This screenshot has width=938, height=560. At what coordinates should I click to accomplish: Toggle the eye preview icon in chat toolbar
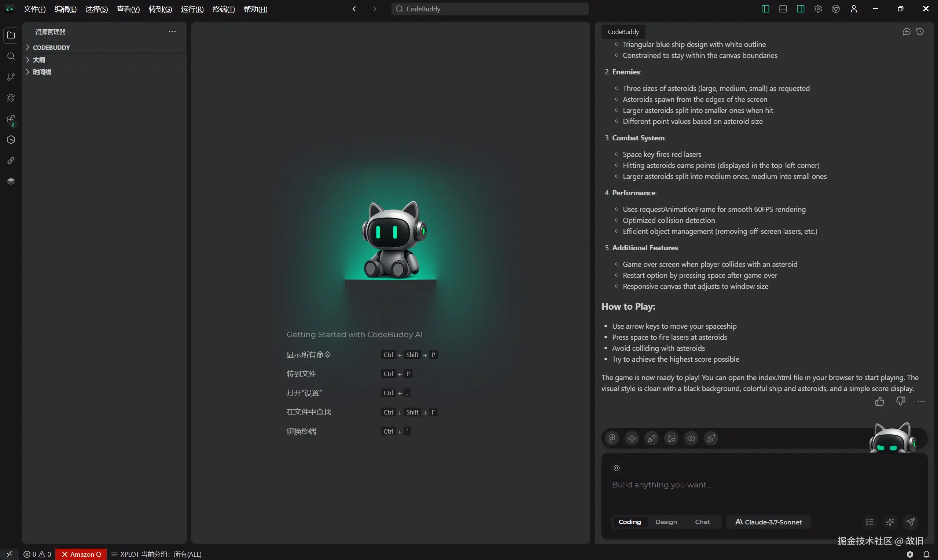click(691, 438)
